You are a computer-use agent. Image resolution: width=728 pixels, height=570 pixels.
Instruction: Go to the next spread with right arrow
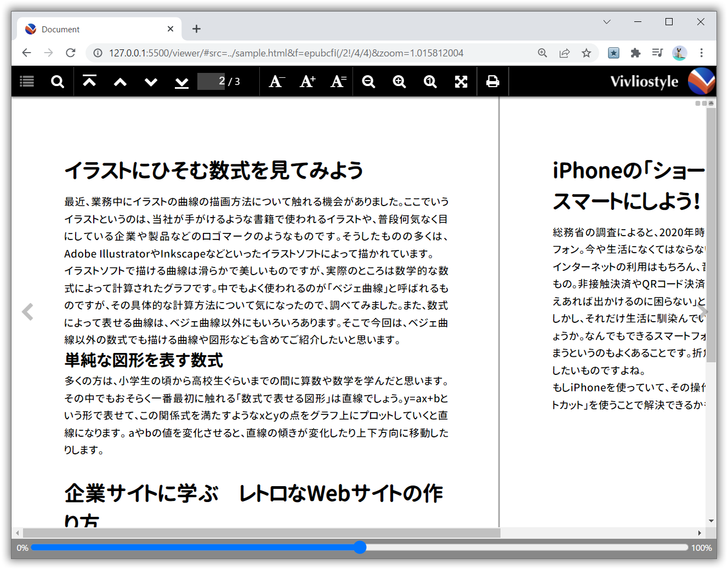704,311
